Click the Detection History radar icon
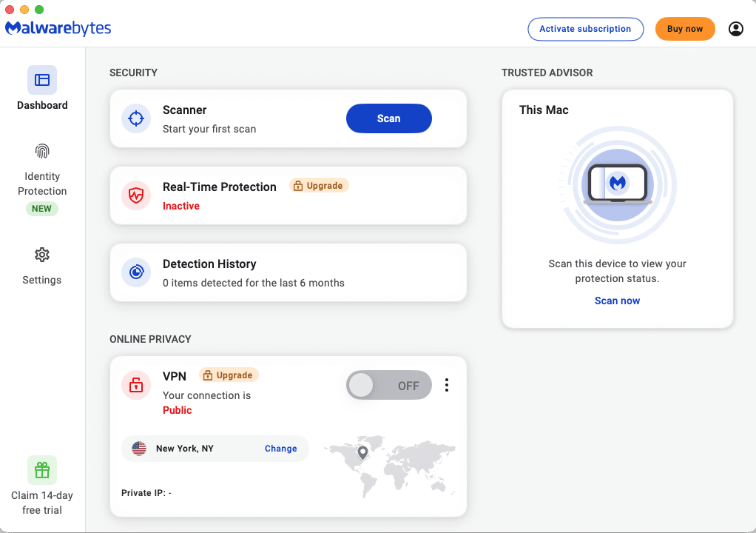The image size is (756, 533). (x=136, y=272)
